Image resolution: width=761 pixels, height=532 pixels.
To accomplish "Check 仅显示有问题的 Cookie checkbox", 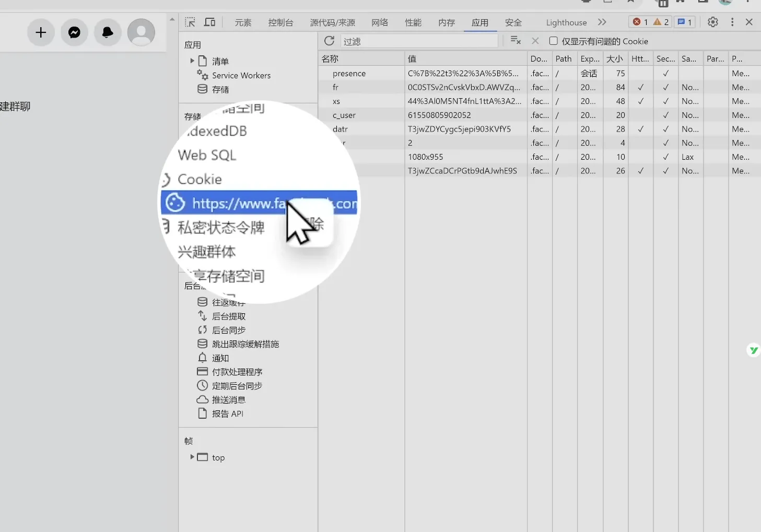I will [x=552, y=41].
